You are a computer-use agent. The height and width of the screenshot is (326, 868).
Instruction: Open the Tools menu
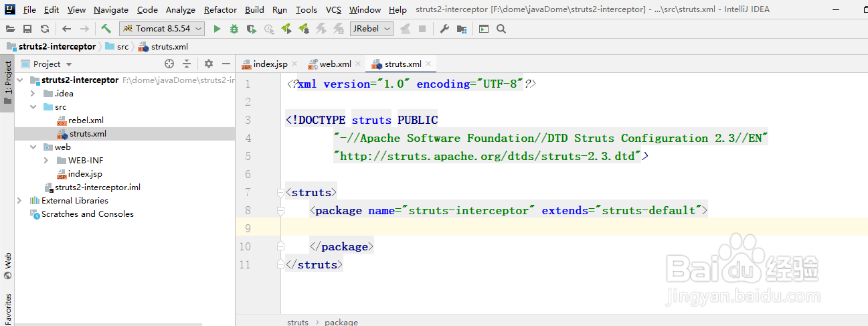pyautogui.click(x=307, y=9)
